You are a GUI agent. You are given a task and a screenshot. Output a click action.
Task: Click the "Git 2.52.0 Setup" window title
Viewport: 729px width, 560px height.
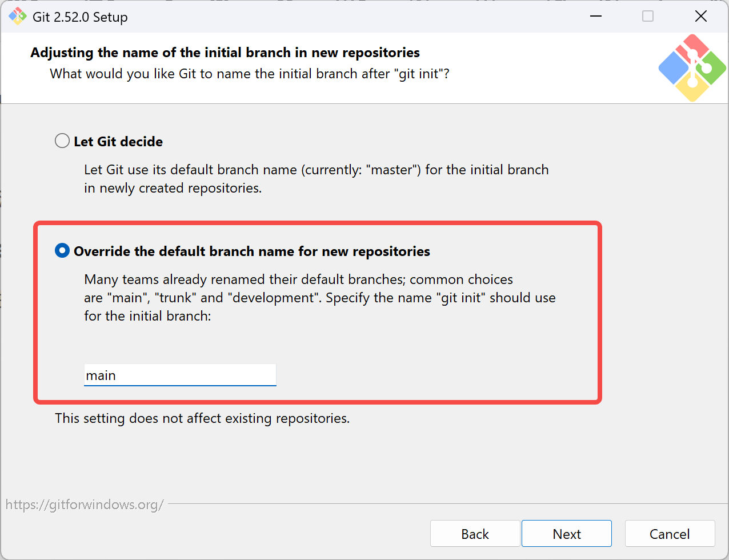coord(80,17)
